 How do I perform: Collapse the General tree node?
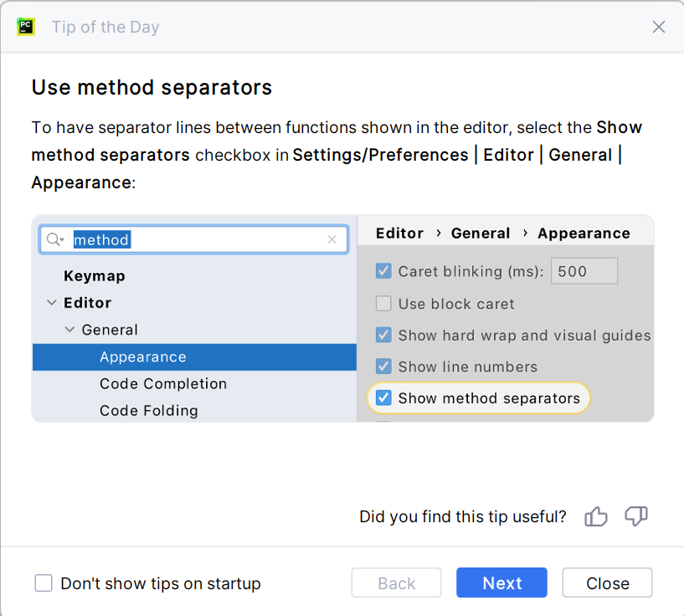tap(69, 330)
